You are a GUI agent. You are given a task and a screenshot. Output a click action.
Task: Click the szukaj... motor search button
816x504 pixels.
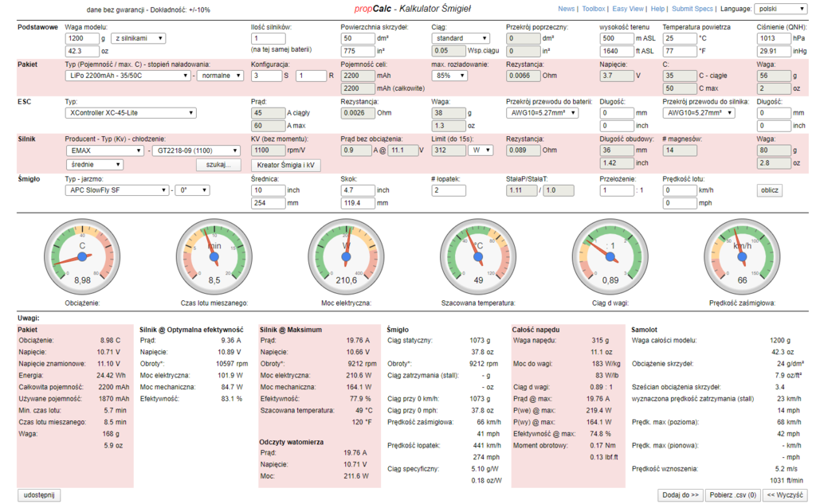click(218, 165)
